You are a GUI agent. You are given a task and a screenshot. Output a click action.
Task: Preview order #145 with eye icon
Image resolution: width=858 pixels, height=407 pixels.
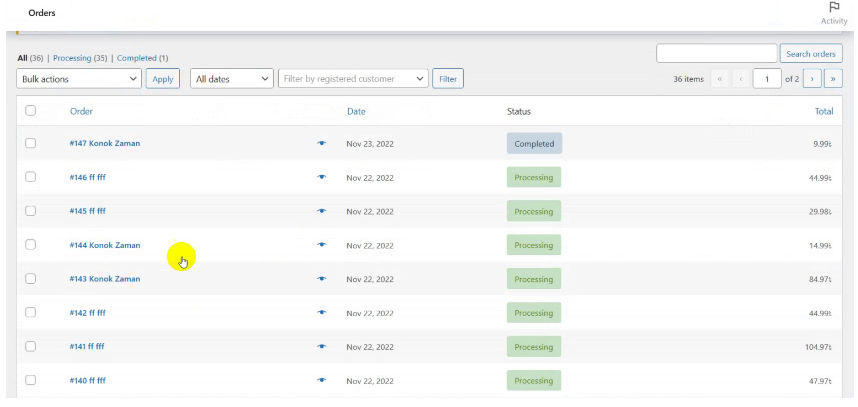[322, 211]
